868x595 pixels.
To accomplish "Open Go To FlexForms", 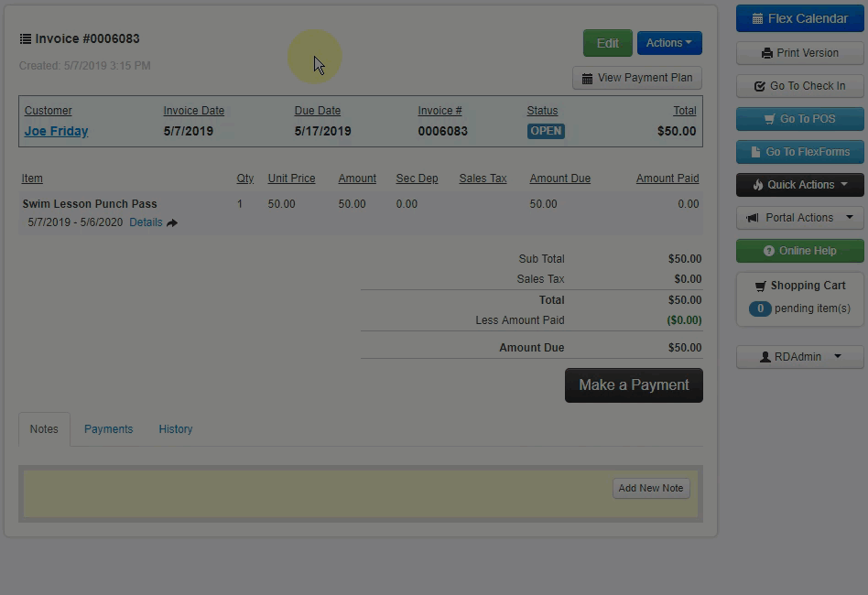I will click(x=799, y=152).
